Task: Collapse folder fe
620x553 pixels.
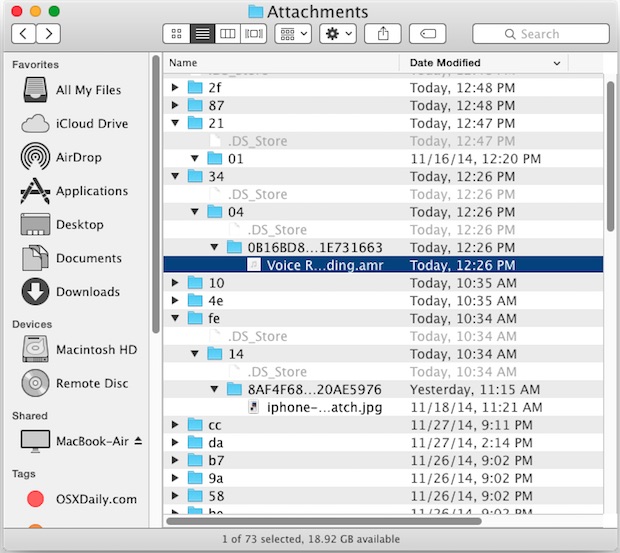Action: (x=175, y=318)
